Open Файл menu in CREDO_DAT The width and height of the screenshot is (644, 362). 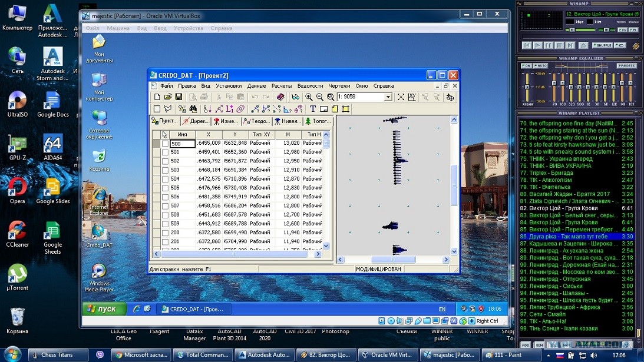[166, 86]
